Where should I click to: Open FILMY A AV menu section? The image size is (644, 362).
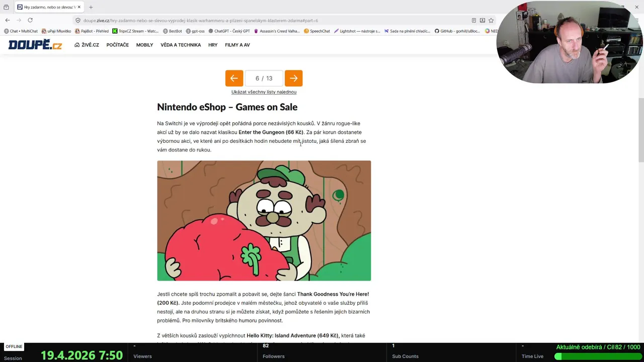pos(237,45)
